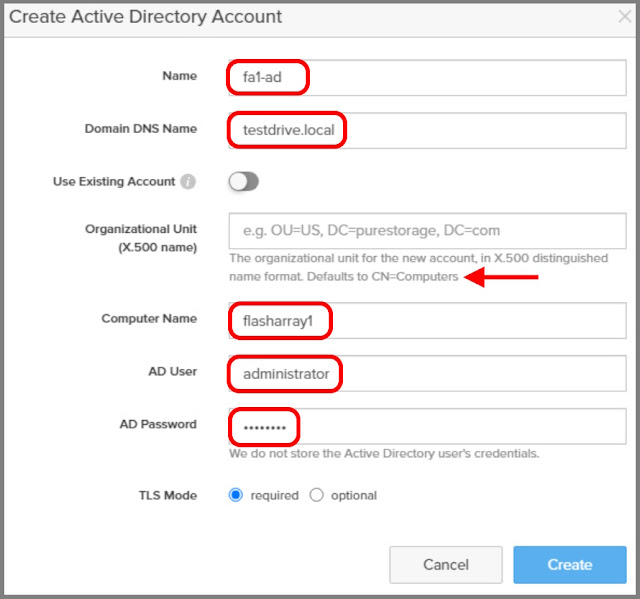
Task: Focus the Name field containing fa1-ad
Action: tap(427, 78)
